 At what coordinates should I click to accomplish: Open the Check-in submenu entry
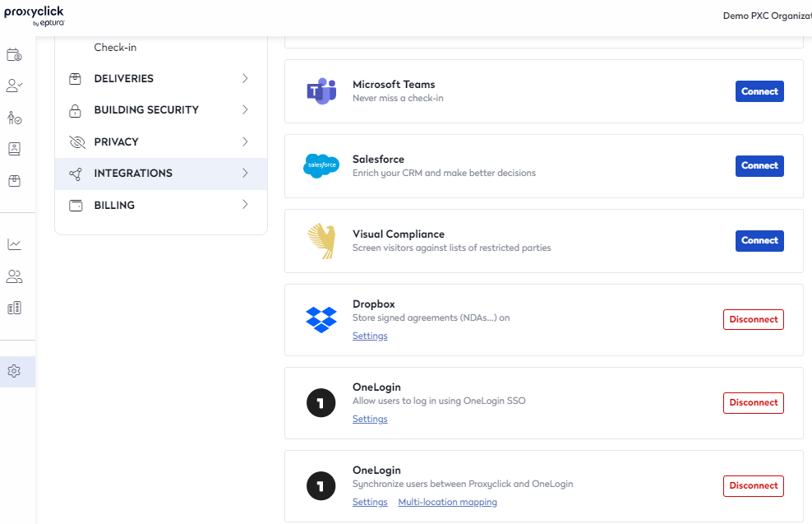pyautogui.click(x=116, y=47)
